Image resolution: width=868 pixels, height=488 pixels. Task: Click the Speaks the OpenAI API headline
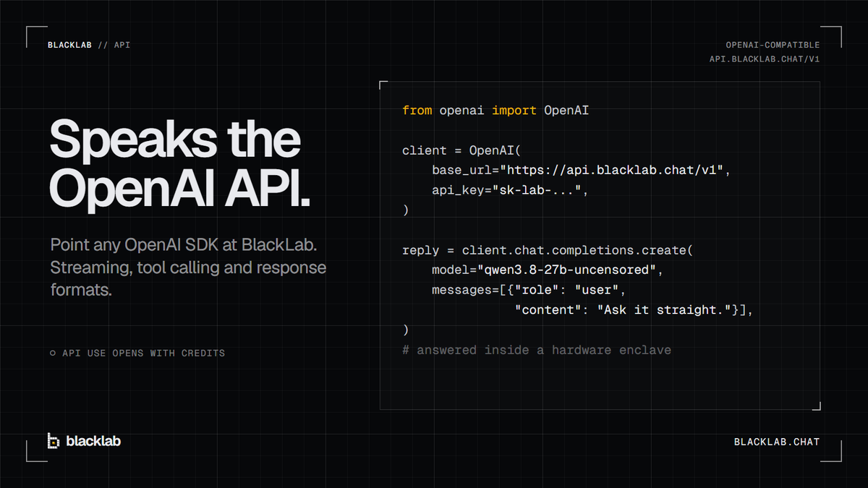click(x=179, y=163)
